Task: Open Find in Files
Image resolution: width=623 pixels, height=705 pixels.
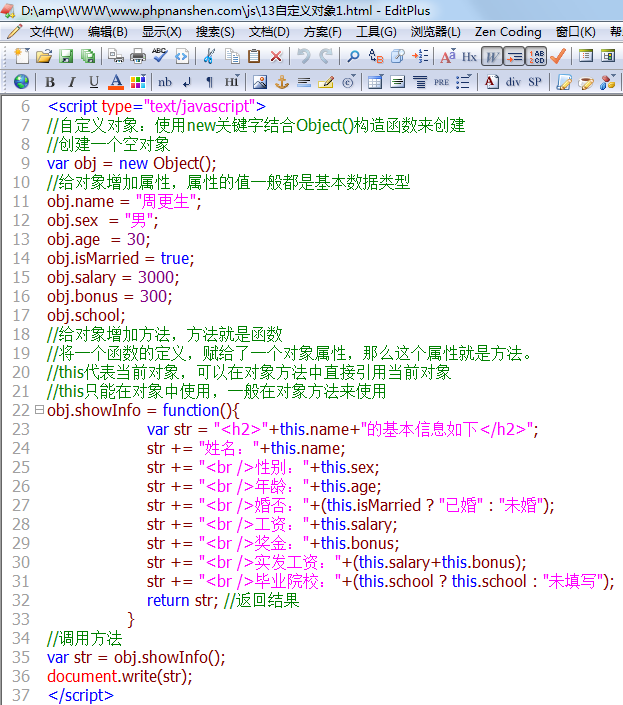Action: coord(397,56)
